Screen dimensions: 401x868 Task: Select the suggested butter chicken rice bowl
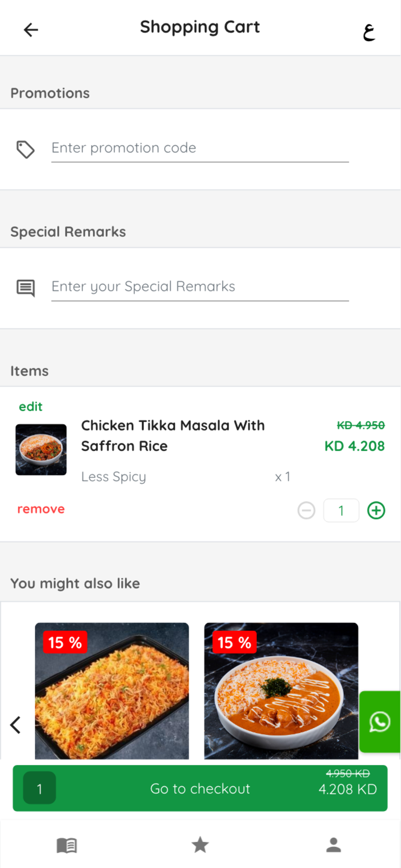tap(281, 691)
